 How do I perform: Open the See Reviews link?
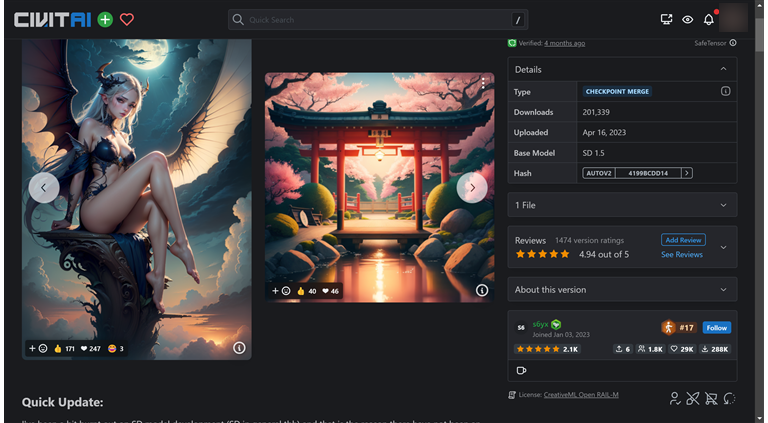coord(681,255)
